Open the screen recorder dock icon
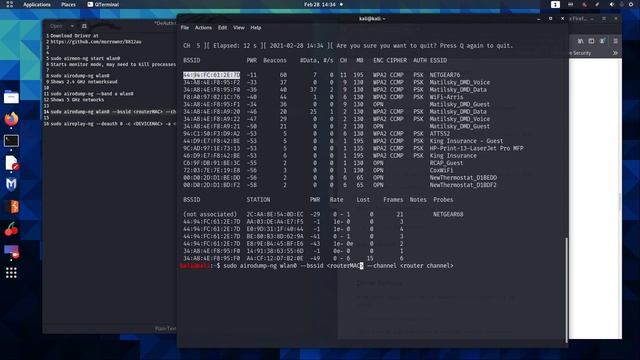640x360 pixels. (x=11, y=251)
